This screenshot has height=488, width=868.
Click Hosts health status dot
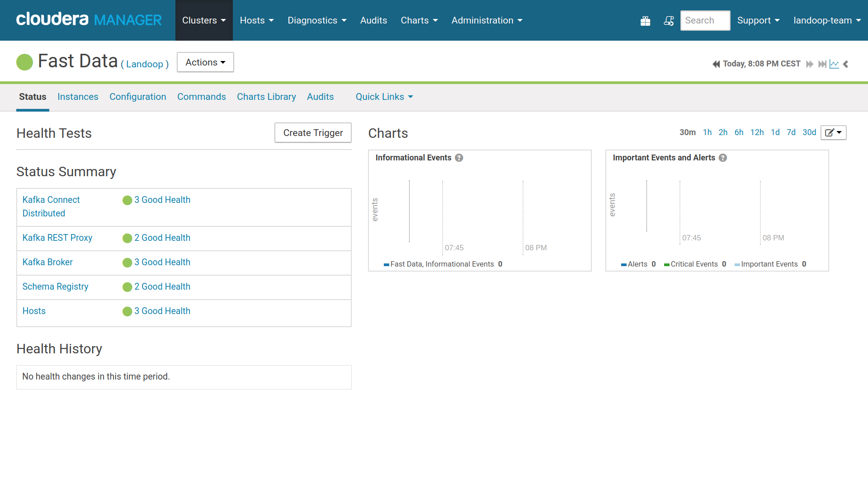[127, 311]
